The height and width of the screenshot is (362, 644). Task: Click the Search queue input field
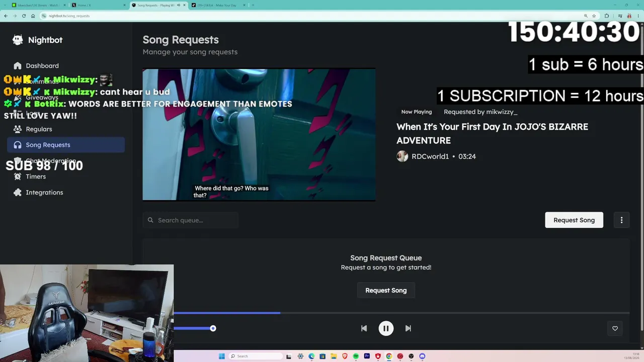pyautogui.click(x=190, y=220)
